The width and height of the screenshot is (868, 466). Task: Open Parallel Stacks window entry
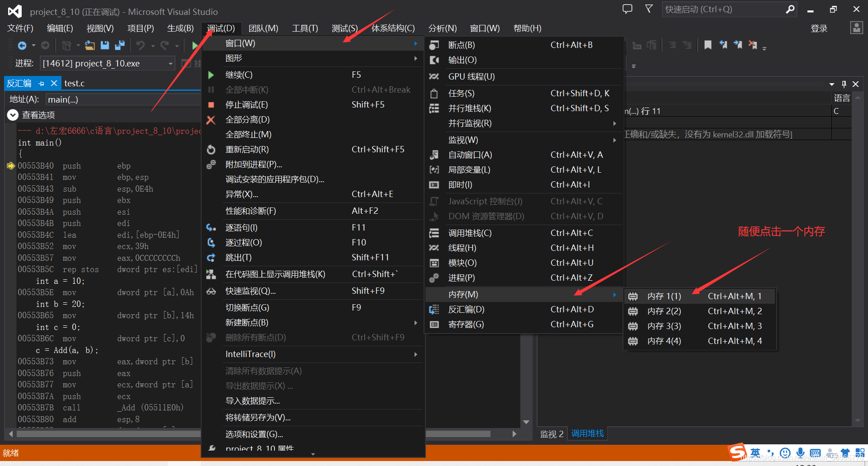[524, 108]
